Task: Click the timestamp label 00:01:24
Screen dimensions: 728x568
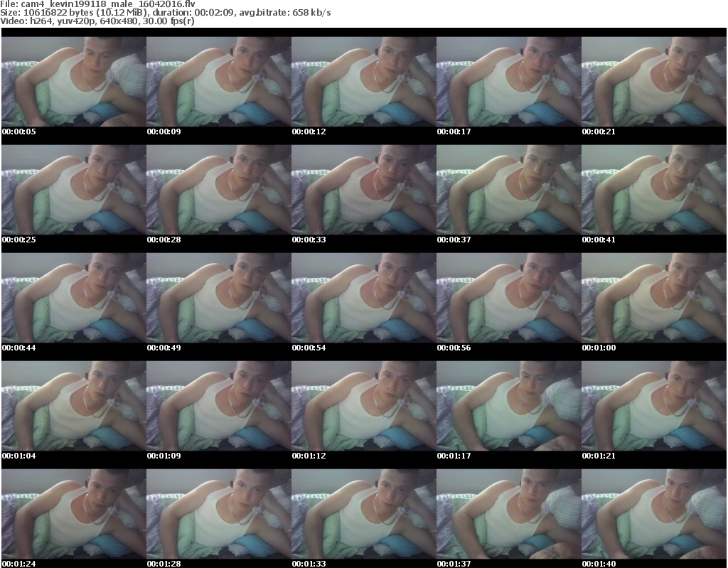Action: pos(19,564)
